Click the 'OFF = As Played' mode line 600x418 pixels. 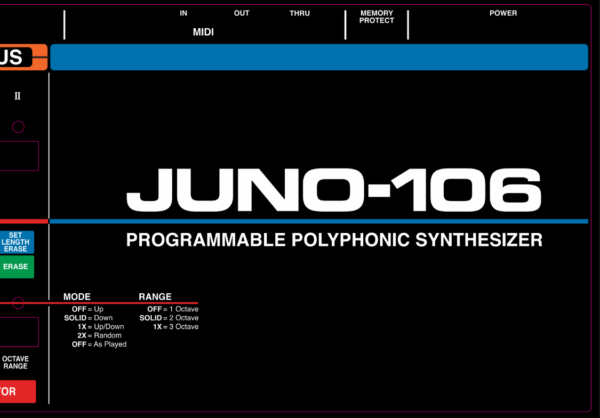[99, 344]
